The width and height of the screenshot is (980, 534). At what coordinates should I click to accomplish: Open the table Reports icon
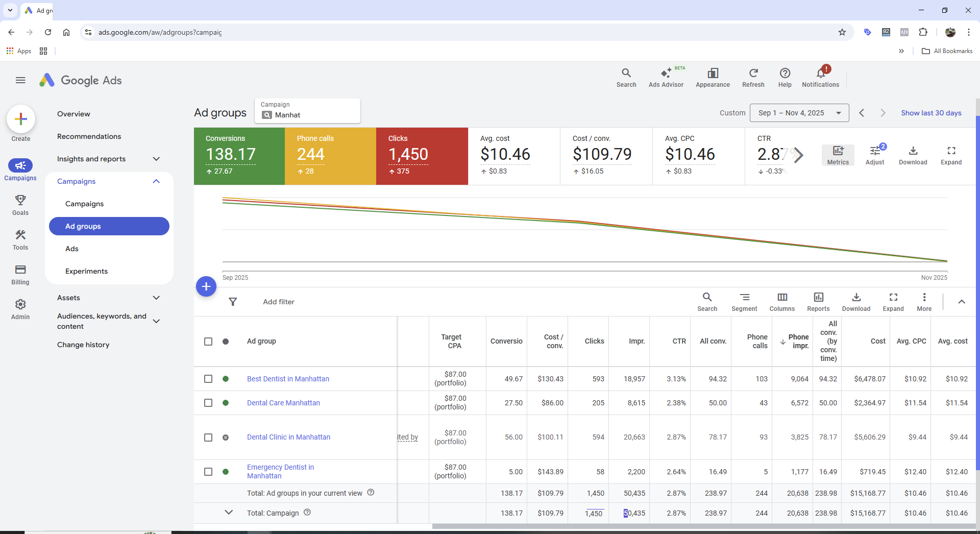coord(818,302)
